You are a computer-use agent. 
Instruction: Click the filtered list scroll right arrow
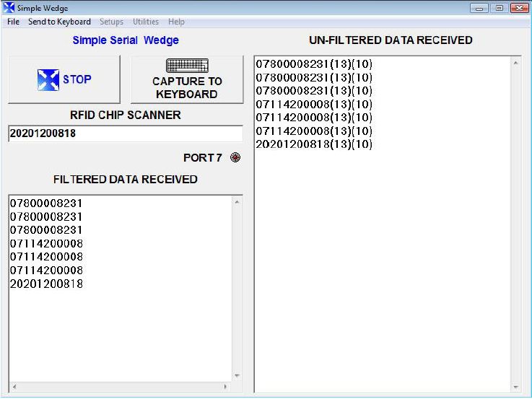225,387
